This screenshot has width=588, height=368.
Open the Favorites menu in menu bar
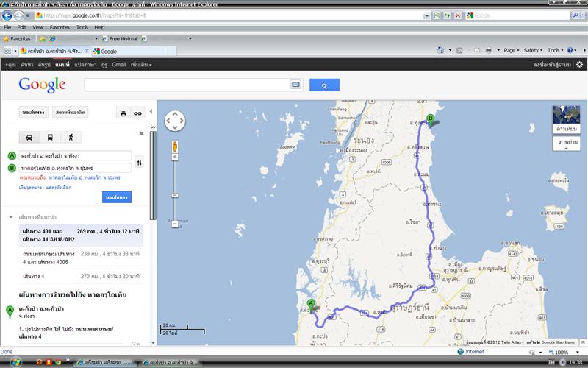click(60, 27)
